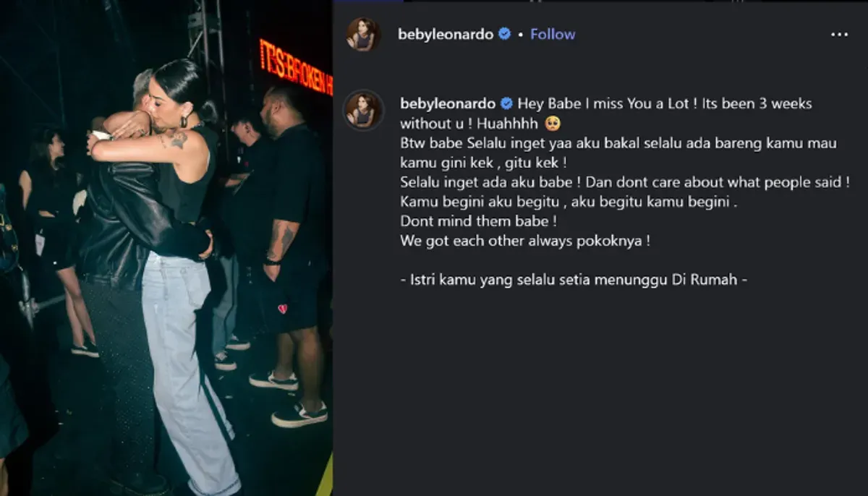Click the red LED sign in the photo

(x=296, y=67)
